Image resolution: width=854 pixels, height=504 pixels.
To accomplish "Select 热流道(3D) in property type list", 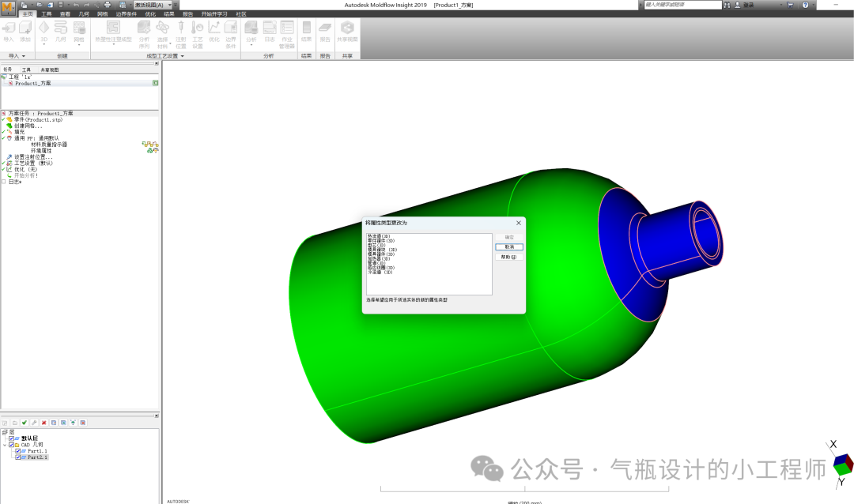I will click(379, 236).
